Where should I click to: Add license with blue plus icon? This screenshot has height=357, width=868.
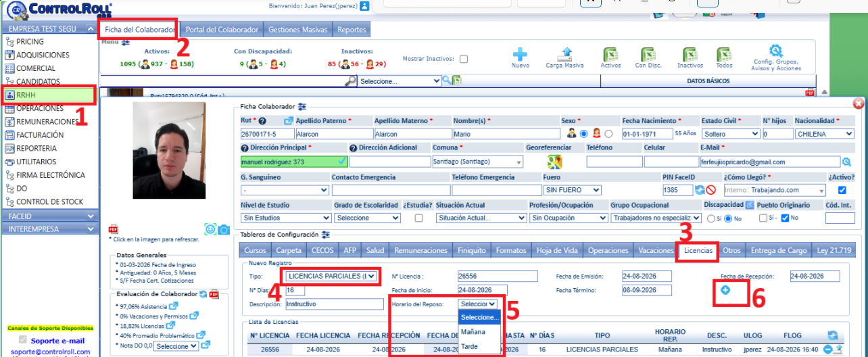click(725, 290)
